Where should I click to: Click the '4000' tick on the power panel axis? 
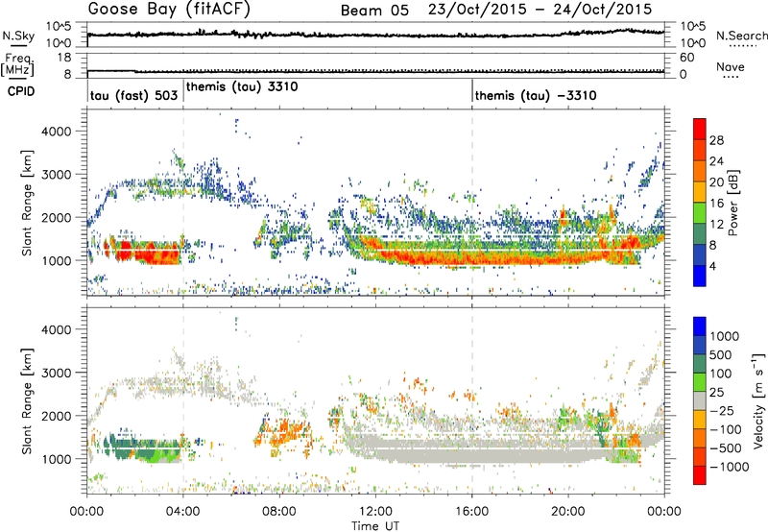pos(56,132)
